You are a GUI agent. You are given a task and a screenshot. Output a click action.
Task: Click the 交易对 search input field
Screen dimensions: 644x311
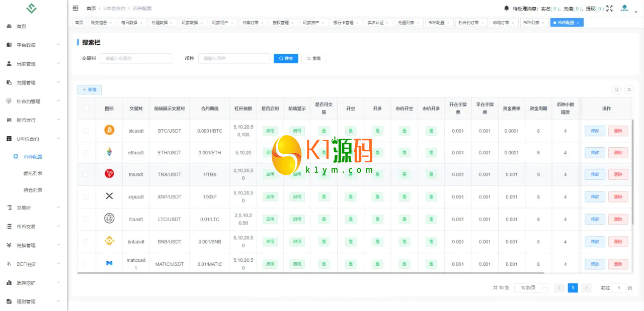(136, 58)
